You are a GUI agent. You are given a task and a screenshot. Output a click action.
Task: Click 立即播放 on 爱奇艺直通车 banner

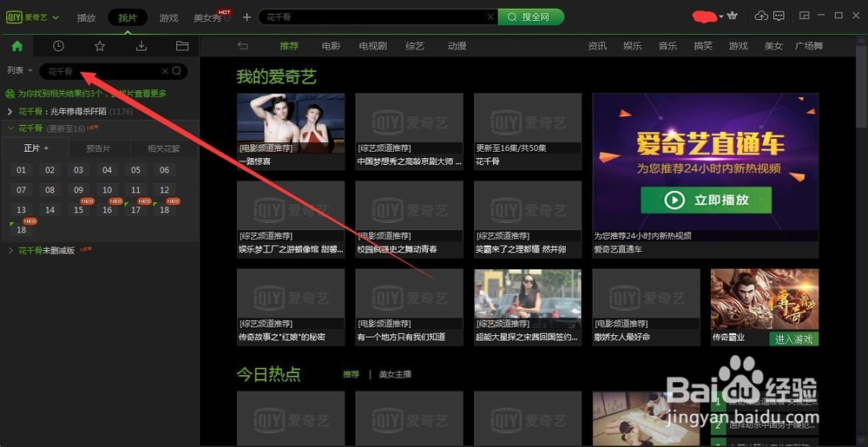(x=706, y=200)
